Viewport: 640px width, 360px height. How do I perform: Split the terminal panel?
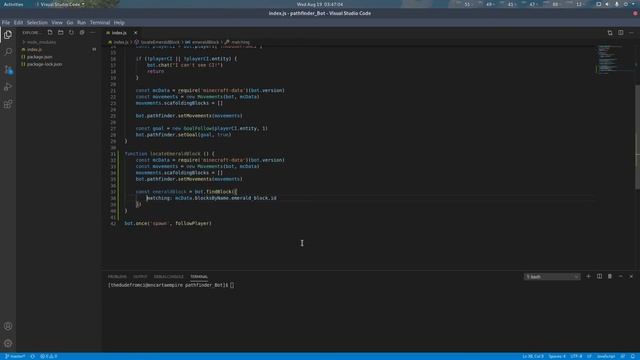[x=599, y=276]
